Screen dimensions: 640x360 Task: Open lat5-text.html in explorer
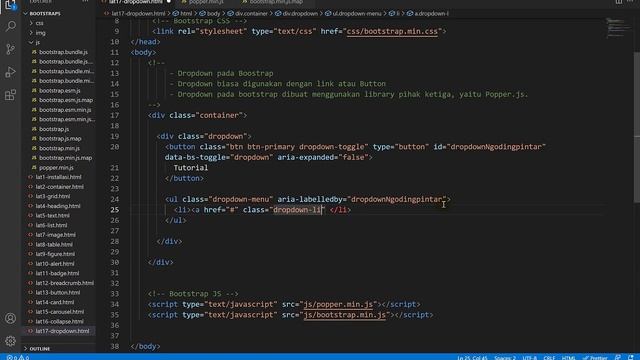point(53,216)
